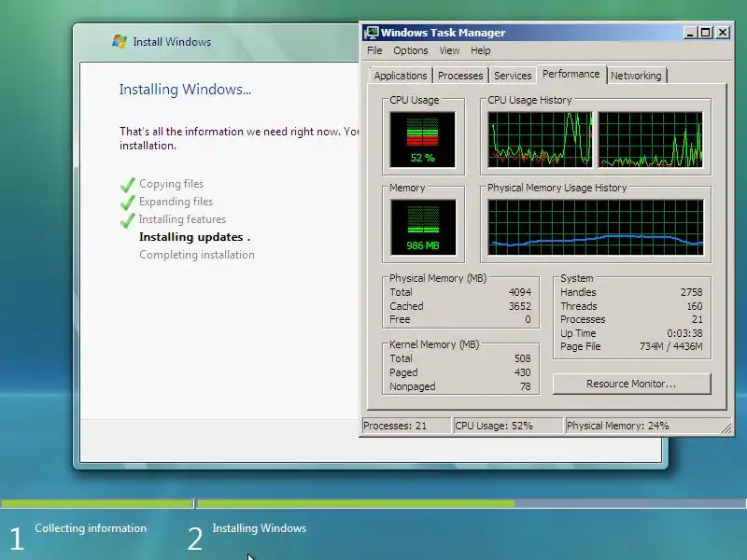Click the System Processes value 21
This screenshot has height=560, width=747.
(697, 319)
